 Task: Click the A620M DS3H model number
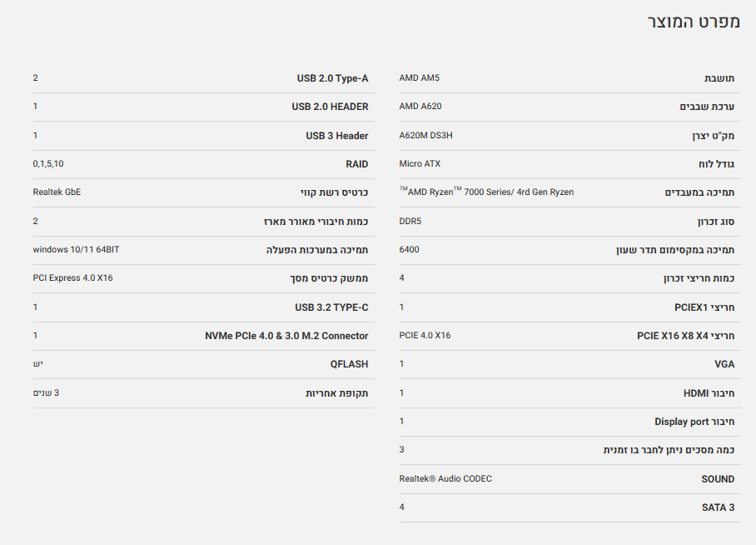[x=425, y=135]
